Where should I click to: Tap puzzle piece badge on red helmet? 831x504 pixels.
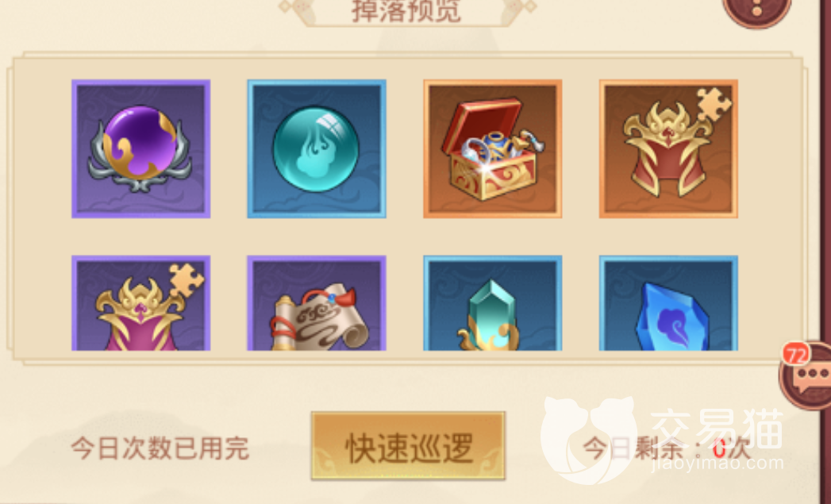(x=714, y=104)
